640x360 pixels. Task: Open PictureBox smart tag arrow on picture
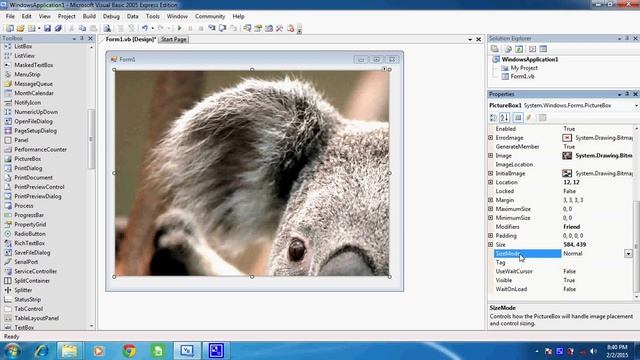tap(384, 69)
